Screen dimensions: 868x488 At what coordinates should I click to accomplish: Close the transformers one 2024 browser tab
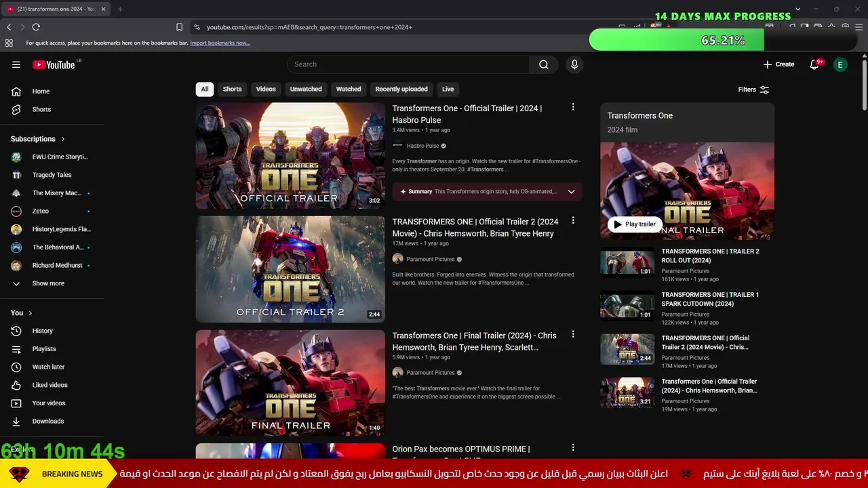pyautogui.click(x=104, y=9)
